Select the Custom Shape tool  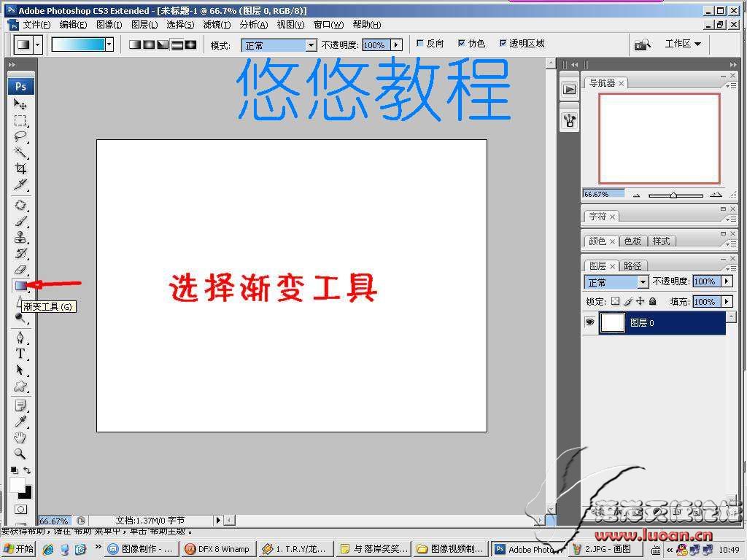20,386
